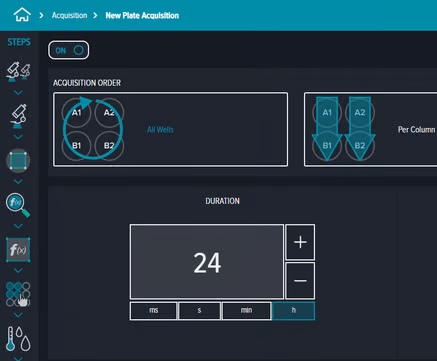Expand chevron below square region icon
Viewport: 437px width, 361px height.
tap(18, 181)
